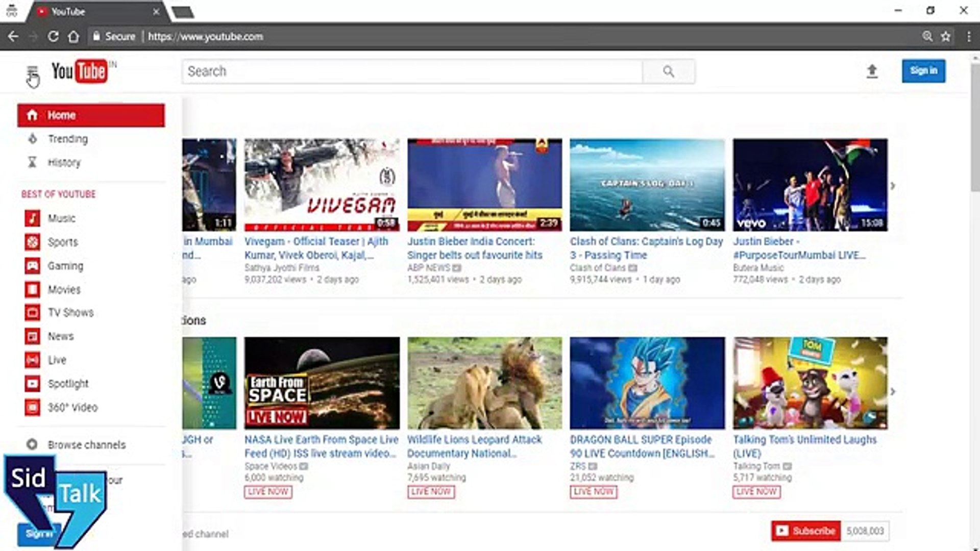Open News category icon
980x551 pixels.
(32, 336)
